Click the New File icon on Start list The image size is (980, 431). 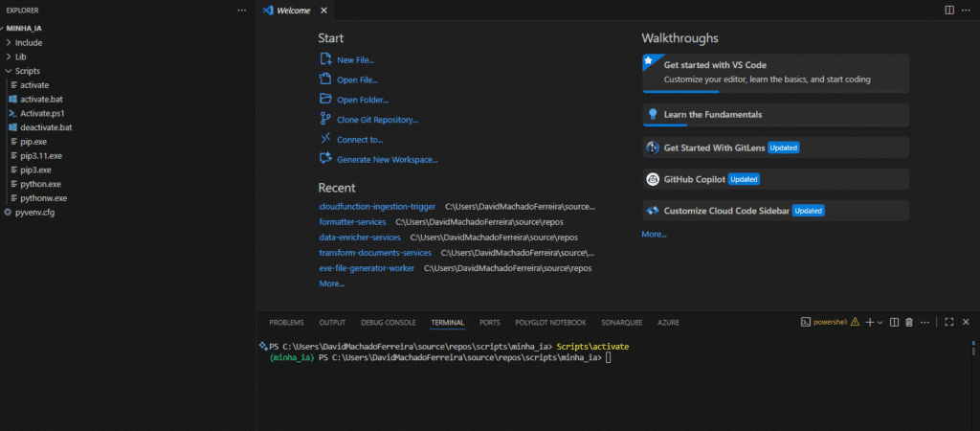point(326,59)
